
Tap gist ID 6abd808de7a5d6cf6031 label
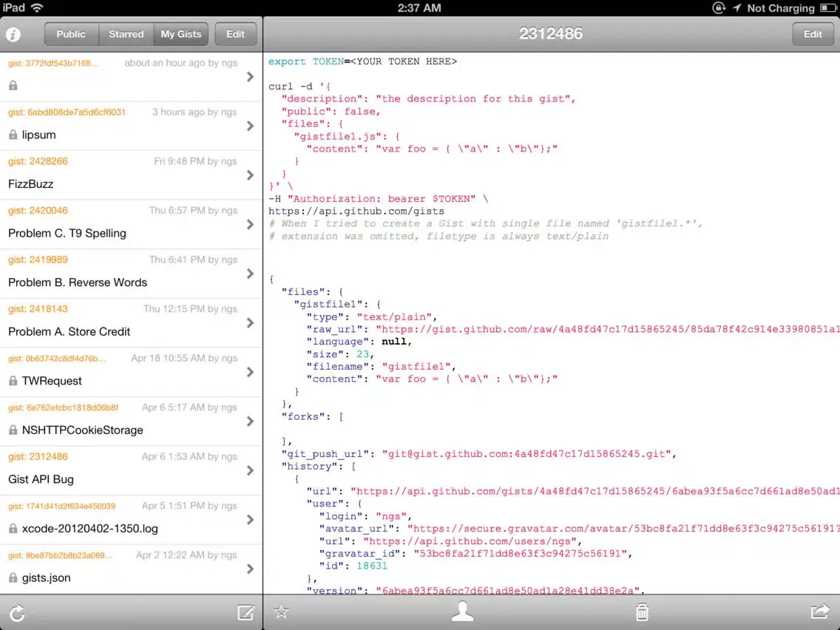[x=67, y=112]
